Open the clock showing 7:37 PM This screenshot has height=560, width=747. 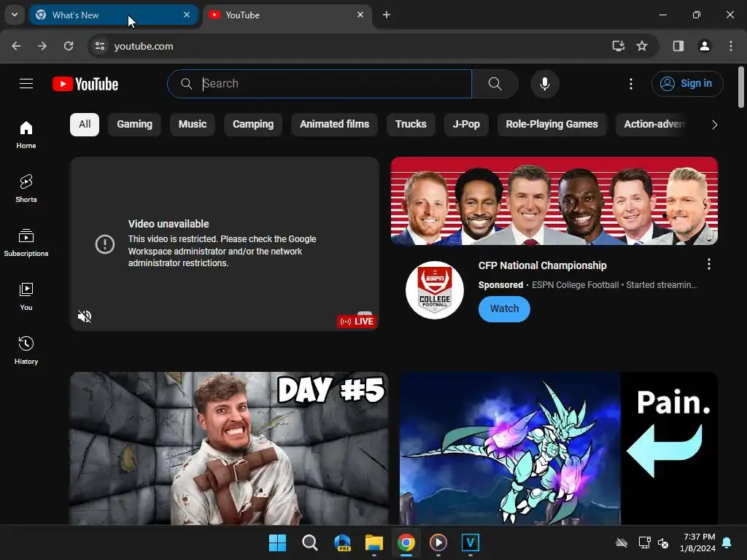(698, 542)
